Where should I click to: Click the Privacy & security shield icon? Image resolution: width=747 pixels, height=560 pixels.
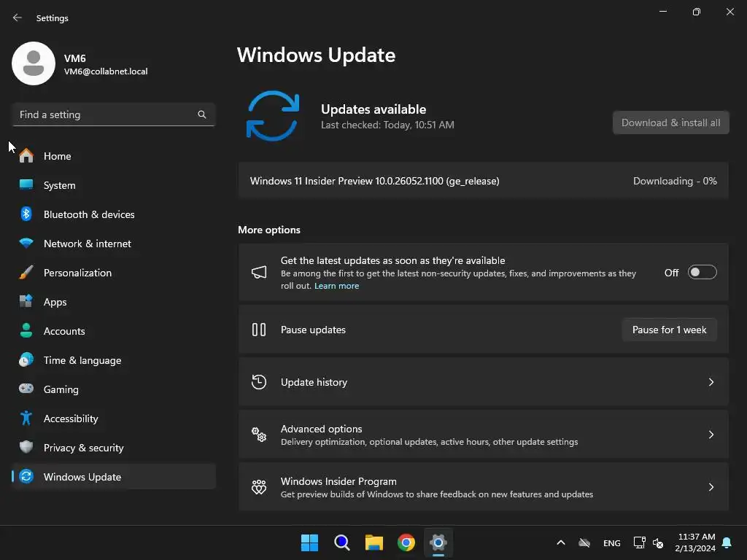pyautogui.click(x=26, y=447)
